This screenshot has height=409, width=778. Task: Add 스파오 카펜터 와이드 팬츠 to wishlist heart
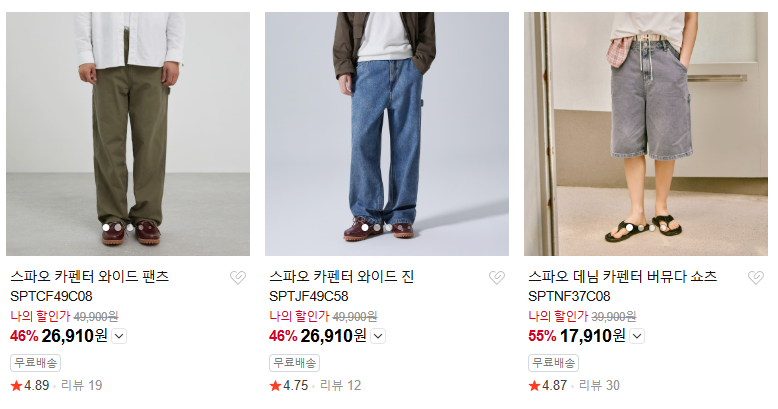[x=238, y=277]
